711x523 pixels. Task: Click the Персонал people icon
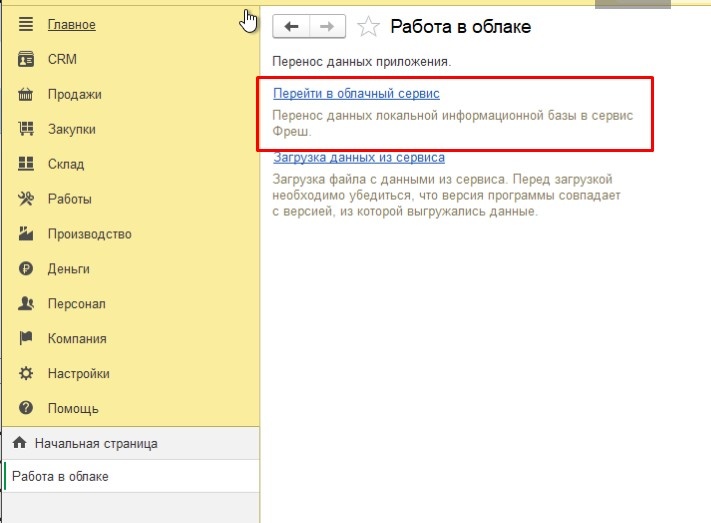pyautogui.click(x=26, y=303)
